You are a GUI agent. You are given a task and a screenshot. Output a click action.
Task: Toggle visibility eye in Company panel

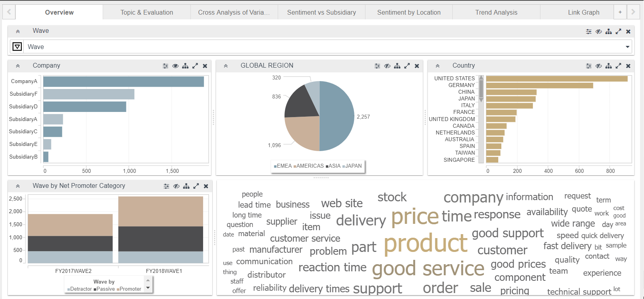coord(175,66)
